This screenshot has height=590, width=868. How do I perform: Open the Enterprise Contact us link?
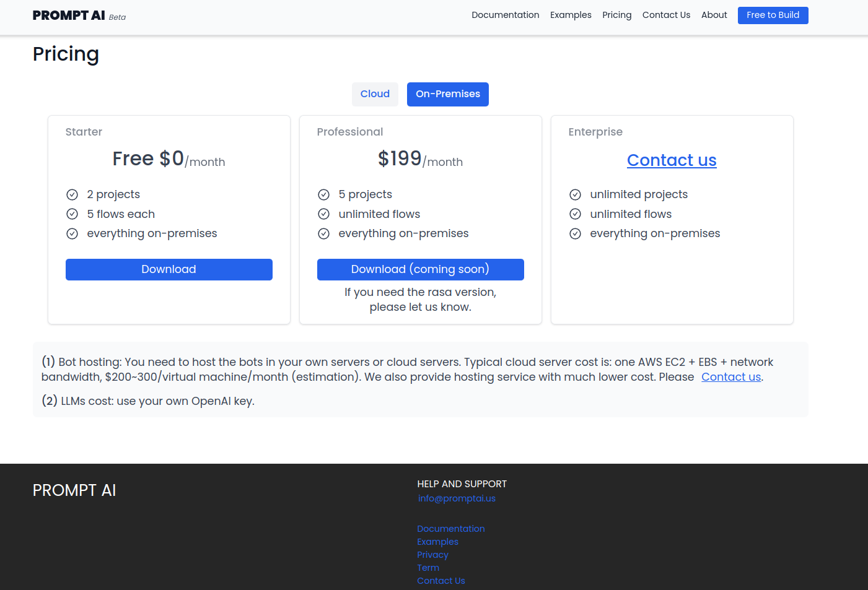pos(672,160)
